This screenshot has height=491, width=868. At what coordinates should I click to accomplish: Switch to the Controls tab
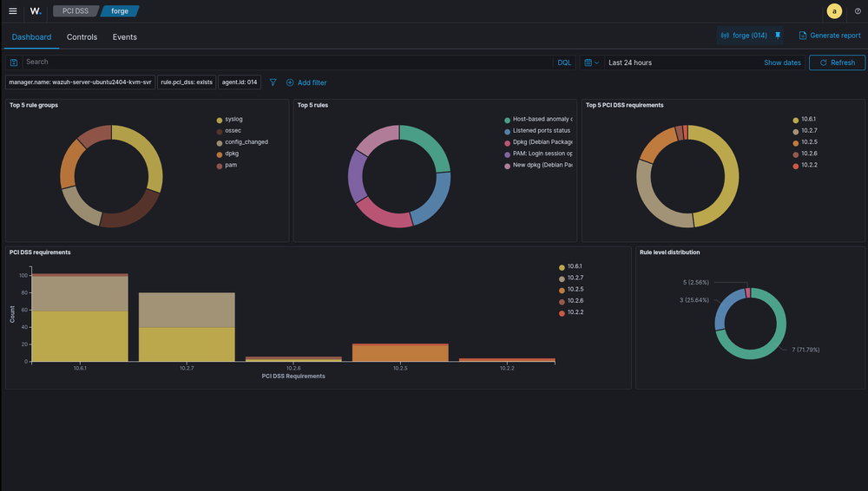[82, 37]
